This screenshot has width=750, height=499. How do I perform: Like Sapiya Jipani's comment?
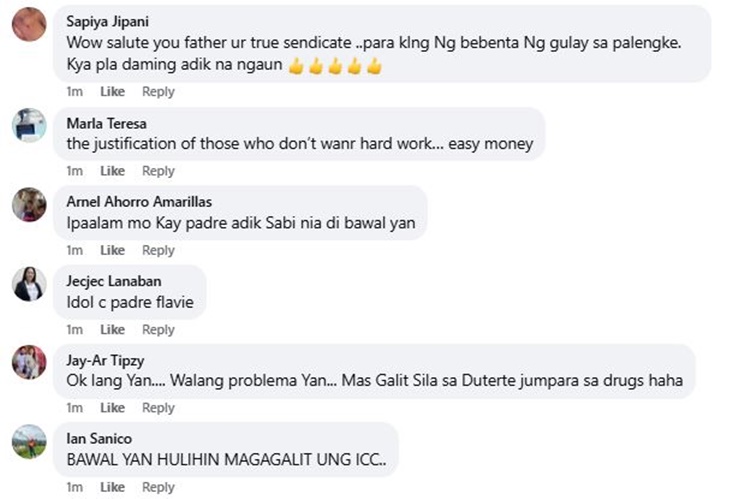pyautogui.click(x=112, y=91)
